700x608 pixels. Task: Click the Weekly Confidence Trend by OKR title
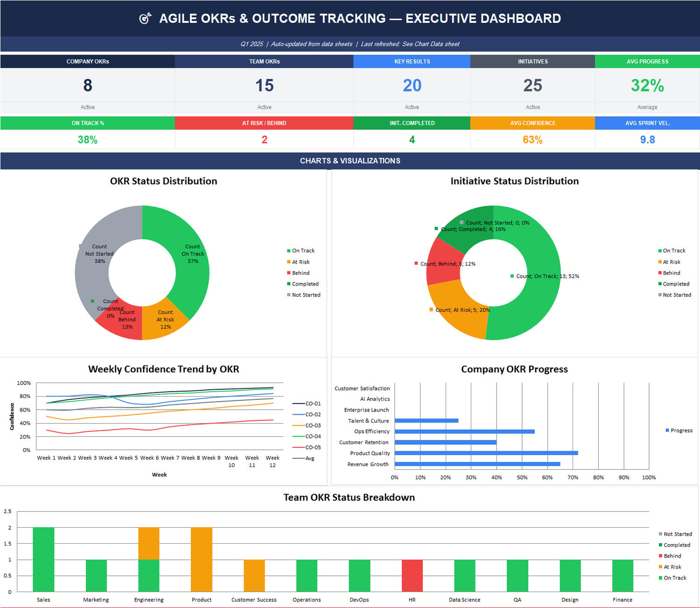pyautogui.click(x=163, y=369)
